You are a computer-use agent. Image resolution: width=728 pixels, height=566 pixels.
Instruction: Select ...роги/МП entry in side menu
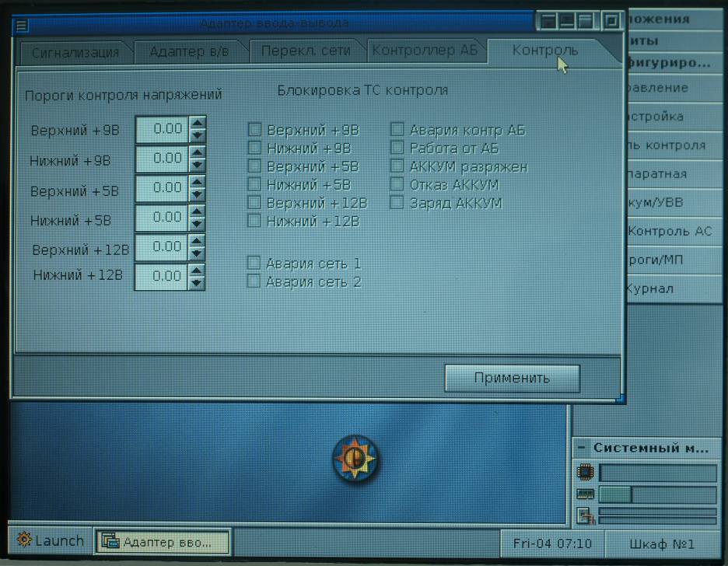[674, 260]
